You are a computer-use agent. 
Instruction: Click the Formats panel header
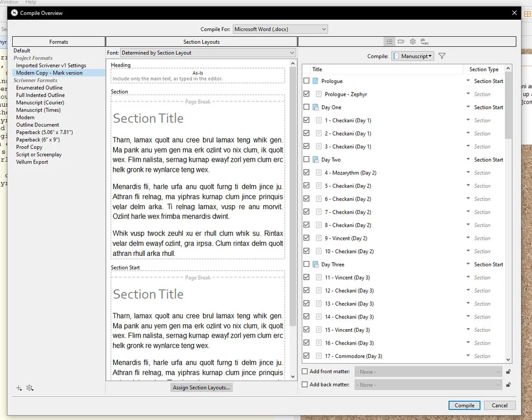tap(59, 41)
